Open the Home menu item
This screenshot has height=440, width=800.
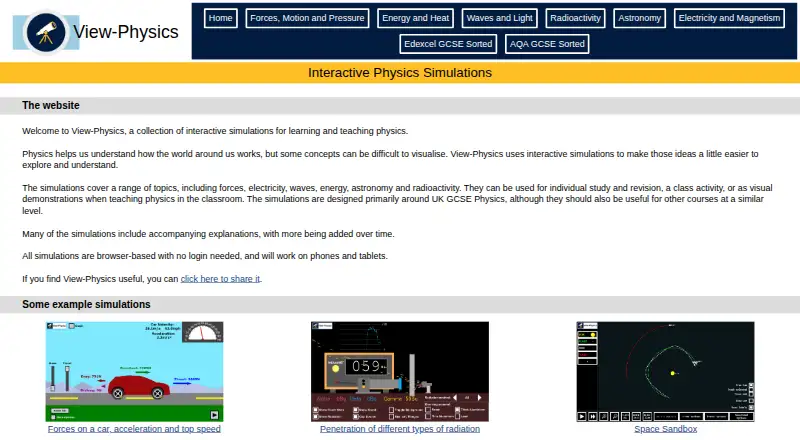tap(220, 18)
